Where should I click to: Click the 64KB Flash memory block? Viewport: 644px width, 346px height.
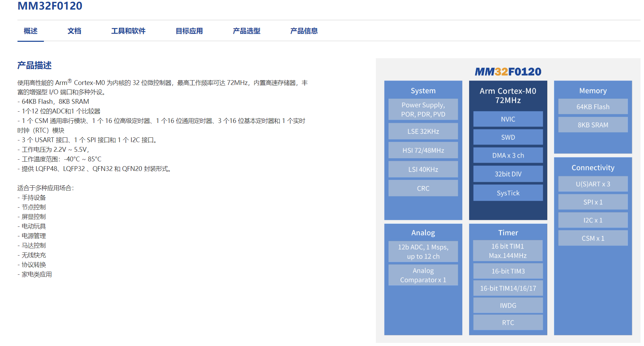click(593, 107)
